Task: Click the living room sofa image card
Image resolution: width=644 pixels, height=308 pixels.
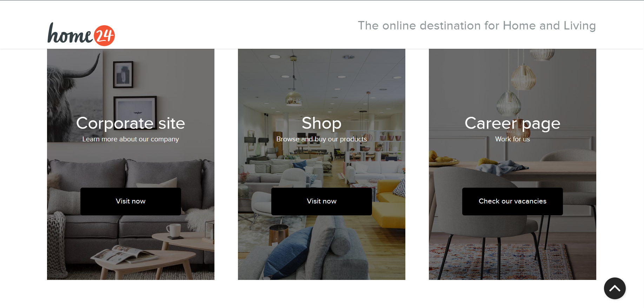Action: click(131, 164)
